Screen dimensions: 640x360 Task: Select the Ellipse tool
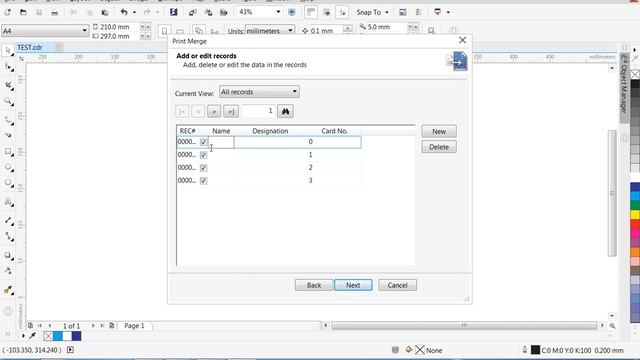pos(8,167)
